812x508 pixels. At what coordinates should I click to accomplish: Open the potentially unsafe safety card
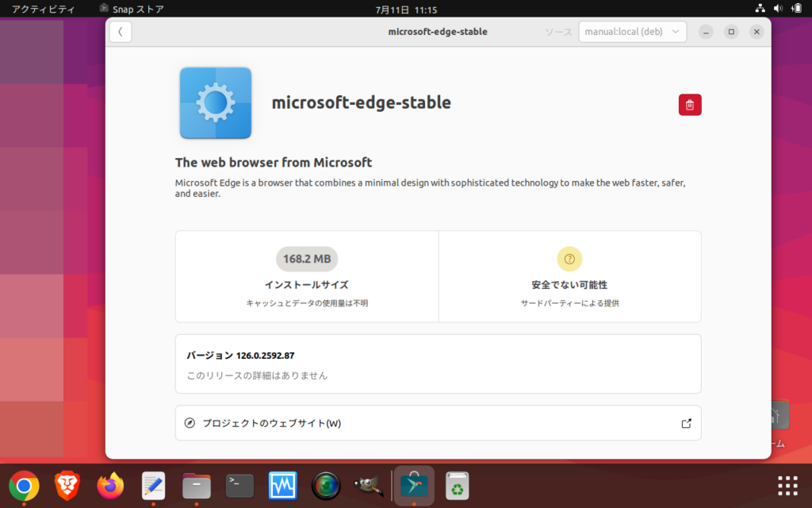coord(569,276)
